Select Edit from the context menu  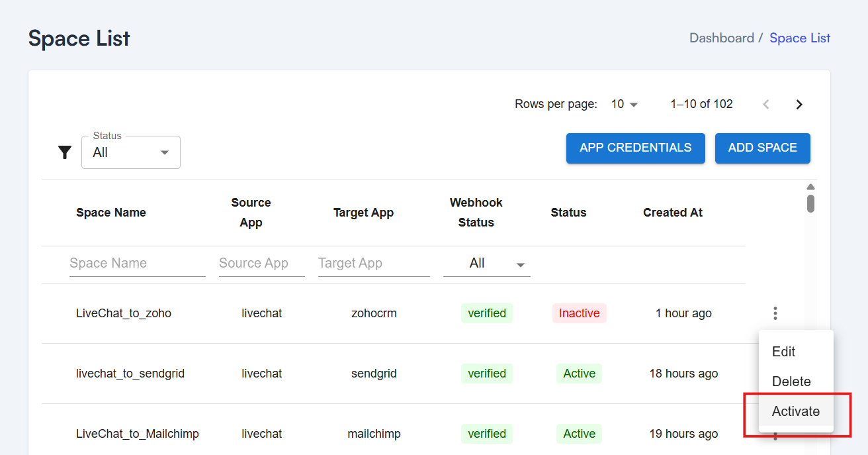[796, 352]
